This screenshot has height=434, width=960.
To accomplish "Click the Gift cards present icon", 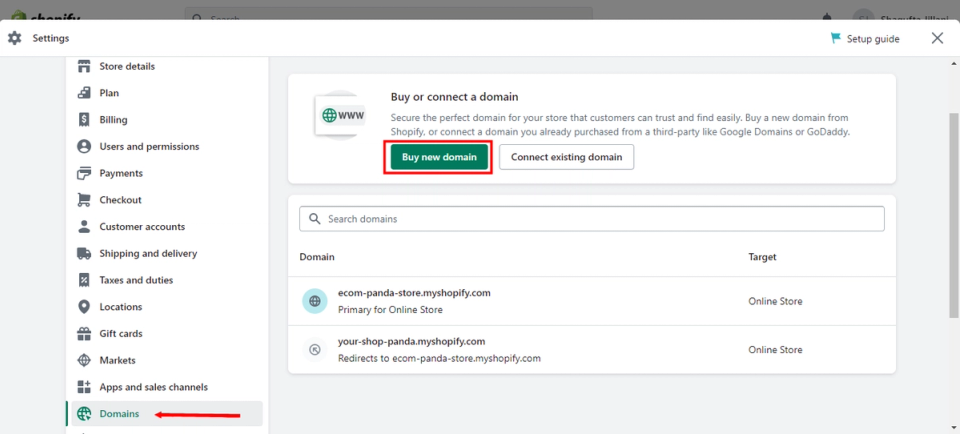I will 84,334.
